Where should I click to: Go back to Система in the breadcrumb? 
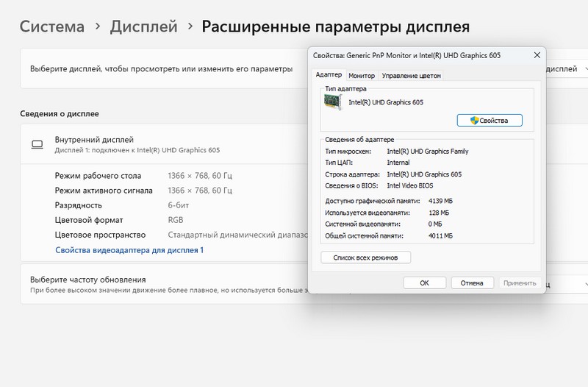tap(52, 26)
